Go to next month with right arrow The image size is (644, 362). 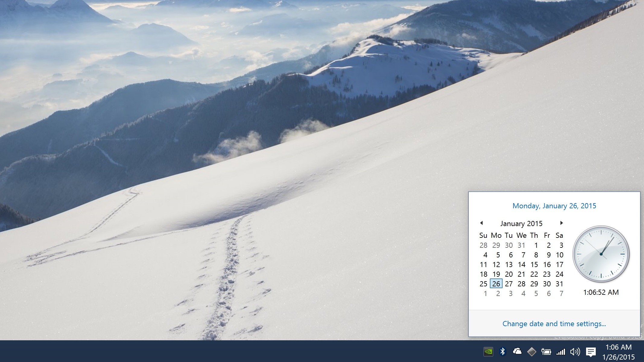(x=561, y=223)
